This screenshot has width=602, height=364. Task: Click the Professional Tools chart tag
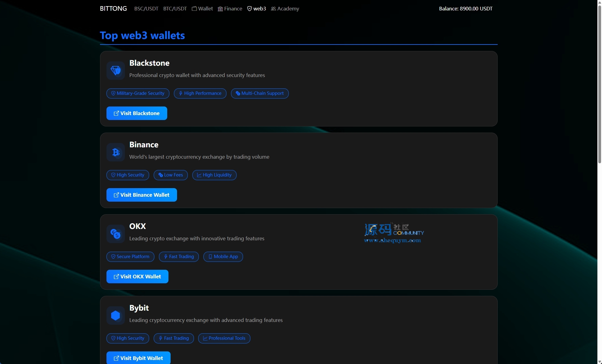pyautogui.click(x=224, y=338)
